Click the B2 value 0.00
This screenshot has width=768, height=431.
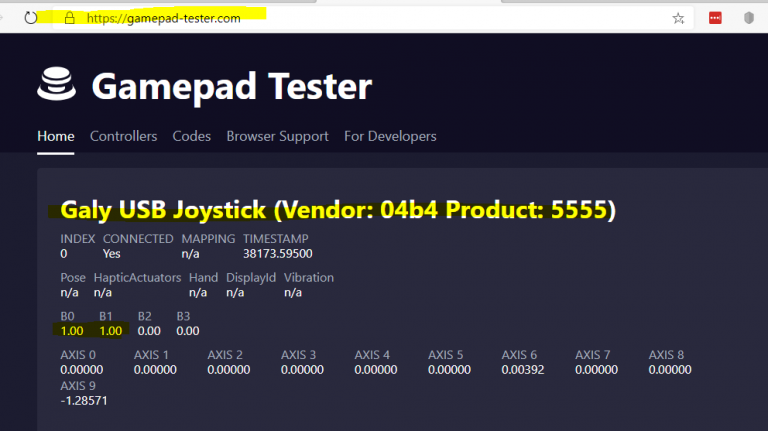(x=149, y=331)
